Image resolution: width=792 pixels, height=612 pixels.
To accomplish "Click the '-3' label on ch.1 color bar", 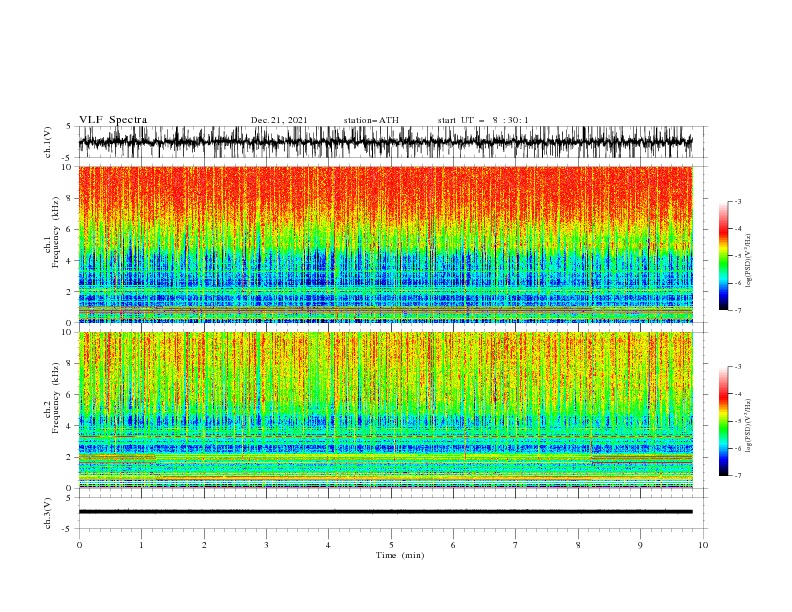I will point(738,201).
